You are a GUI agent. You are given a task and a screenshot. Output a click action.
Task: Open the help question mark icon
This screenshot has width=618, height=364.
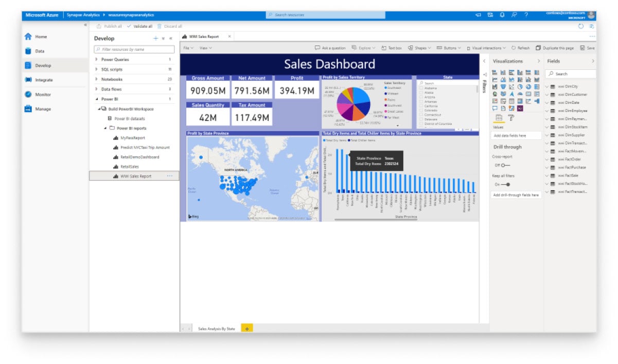[525, 15]
